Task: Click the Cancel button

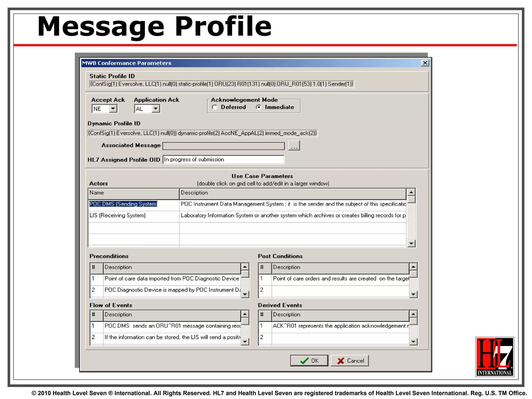Action: [350, 361]
